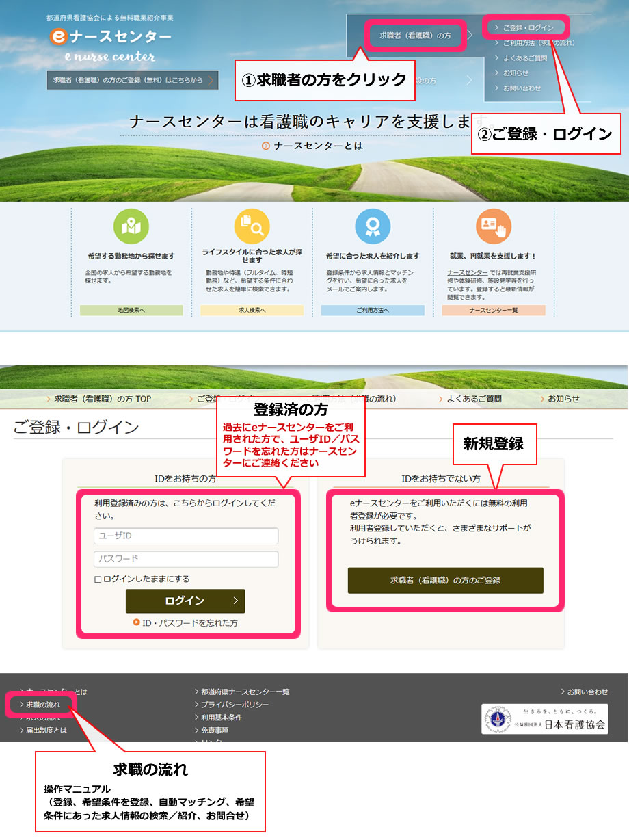
Task: Click heading 希望に合った求人を紹介します
Action: pyautogui.click(x=373, y=256)
